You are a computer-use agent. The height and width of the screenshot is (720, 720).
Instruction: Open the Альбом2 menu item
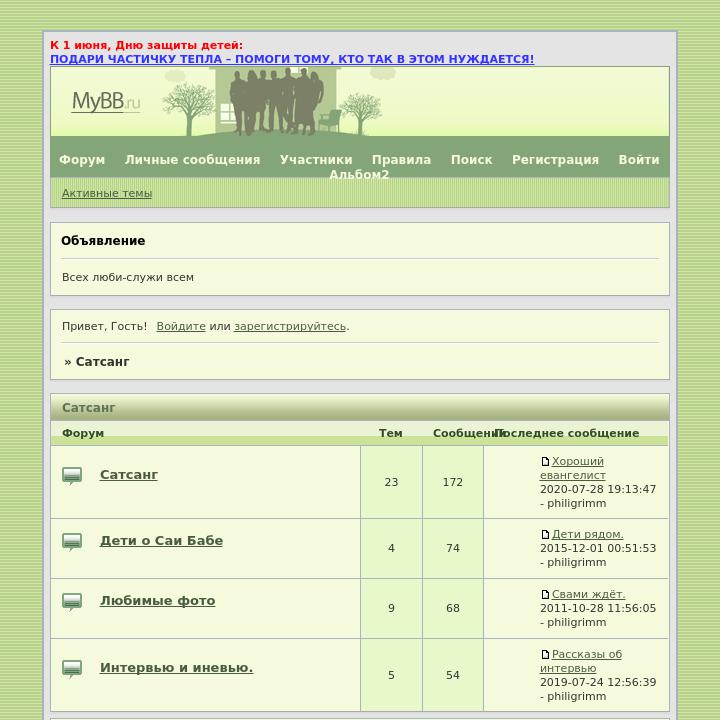tap(359, 175)
